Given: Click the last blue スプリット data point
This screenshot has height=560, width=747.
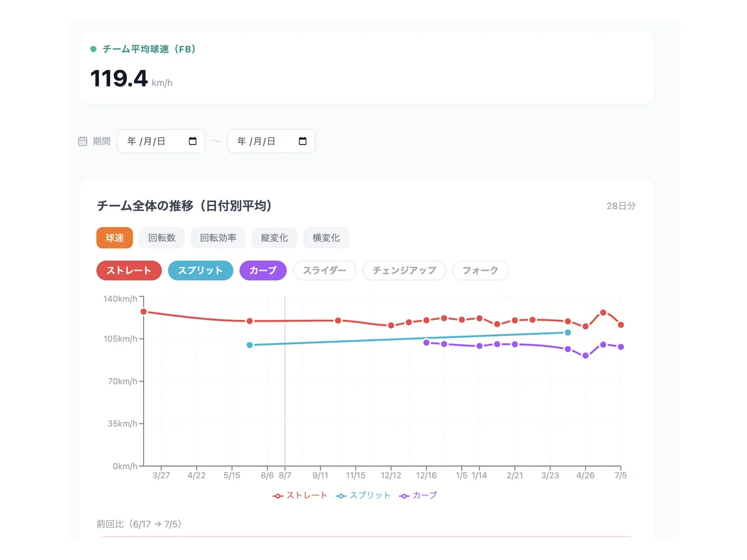Looking at the screenshot, I should tap(568, 332).
